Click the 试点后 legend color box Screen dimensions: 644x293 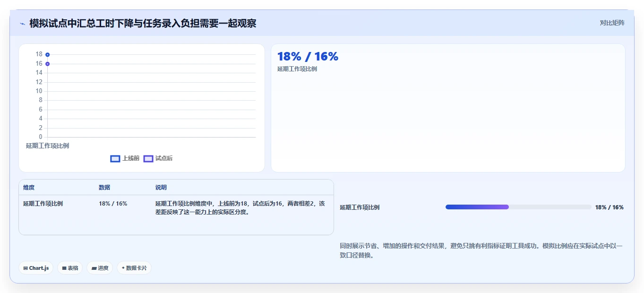(x=148, y=159)
